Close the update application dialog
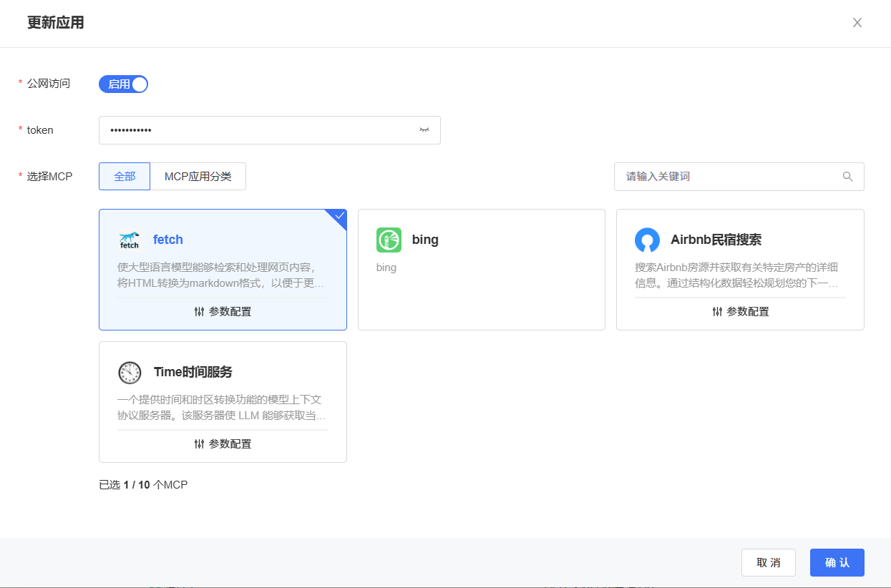891x588 pixels. point(857,23)
